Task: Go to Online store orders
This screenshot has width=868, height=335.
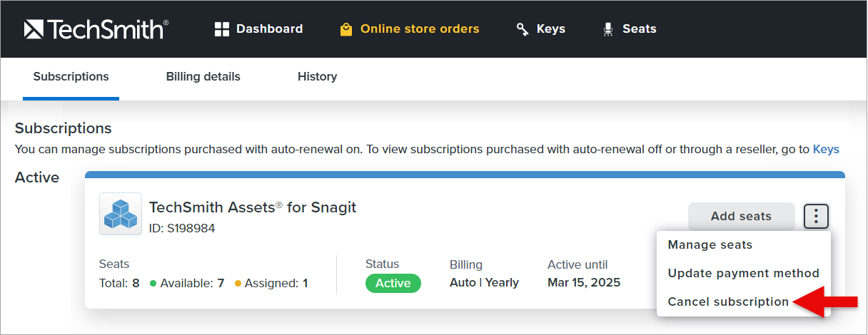Action: tap(420, 29)
